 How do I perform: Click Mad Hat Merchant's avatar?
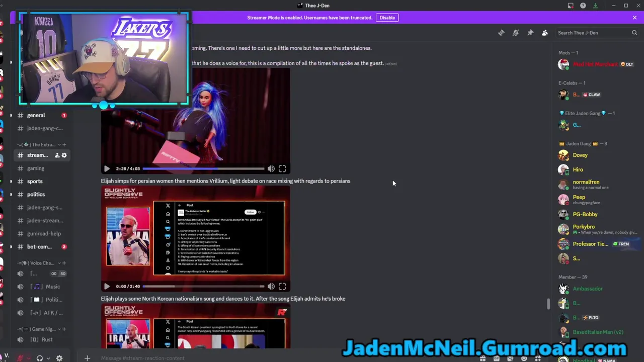pyautogui.click(x=563, y=64)
